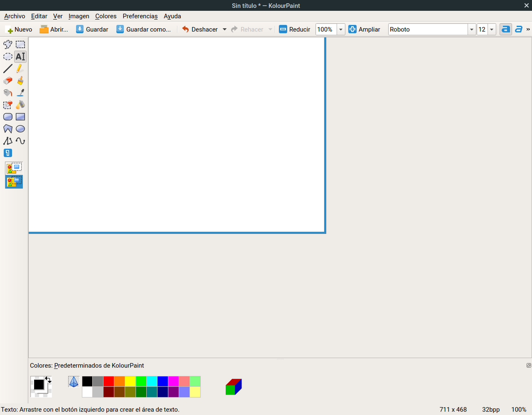Open the Editar menu
The height and width of the screenshot is (415, 532).
click(39, 16)
